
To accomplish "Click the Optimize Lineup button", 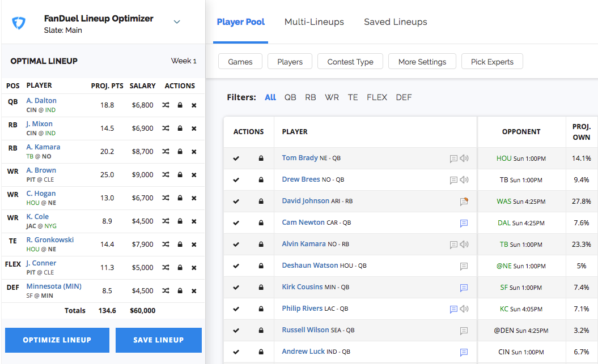I will (57, 340).
